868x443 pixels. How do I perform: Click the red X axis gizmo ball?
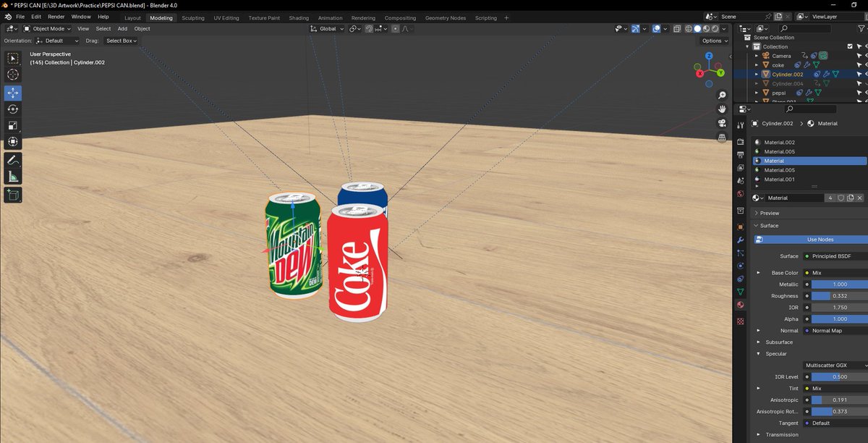[699, 73]
